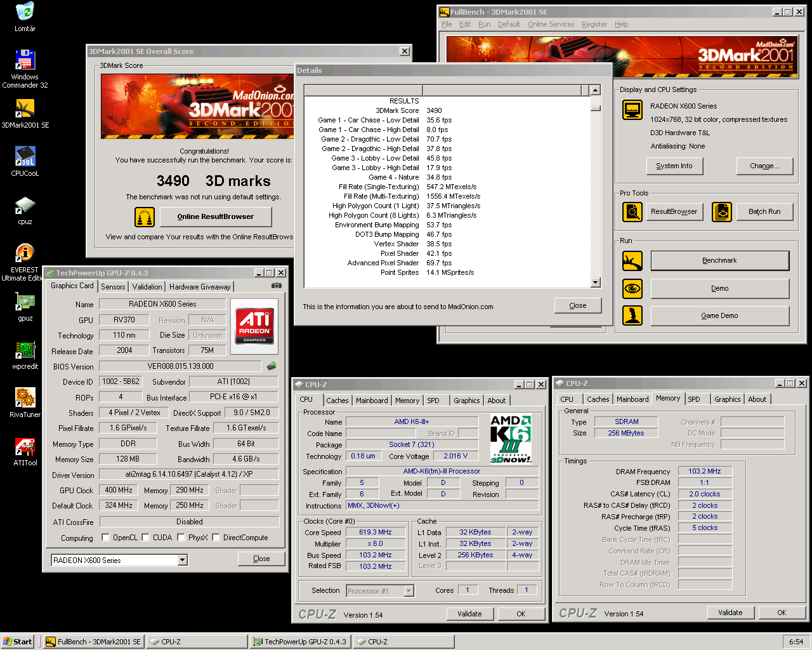Click the taskbar clock showing 6:54
This screenshot has height=650, width=812.
[796, 642]
